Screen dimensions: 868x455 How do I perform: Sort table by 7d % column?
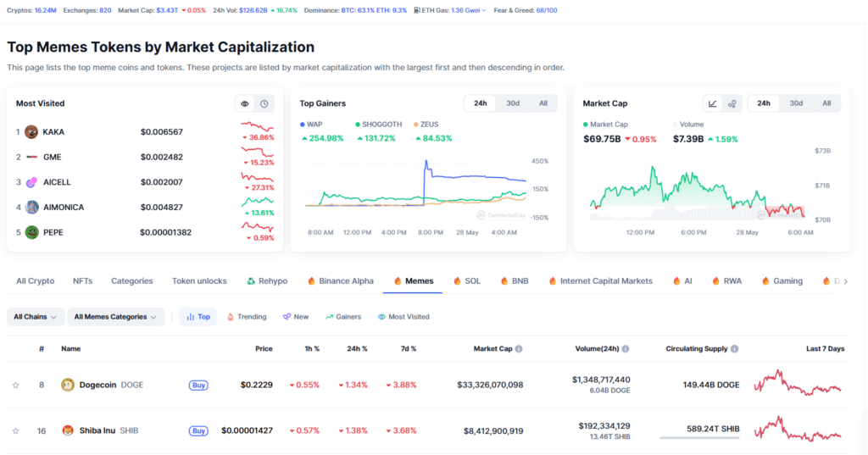409,349
